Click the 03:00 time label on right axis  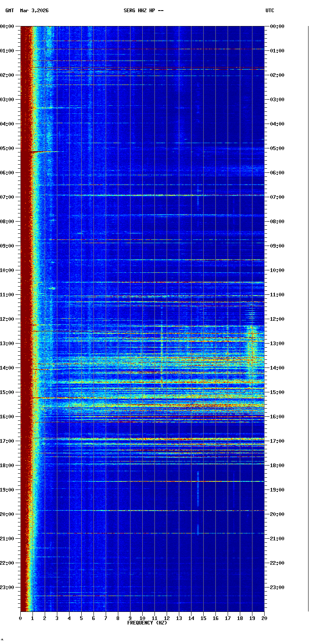(x=277, y=100)
